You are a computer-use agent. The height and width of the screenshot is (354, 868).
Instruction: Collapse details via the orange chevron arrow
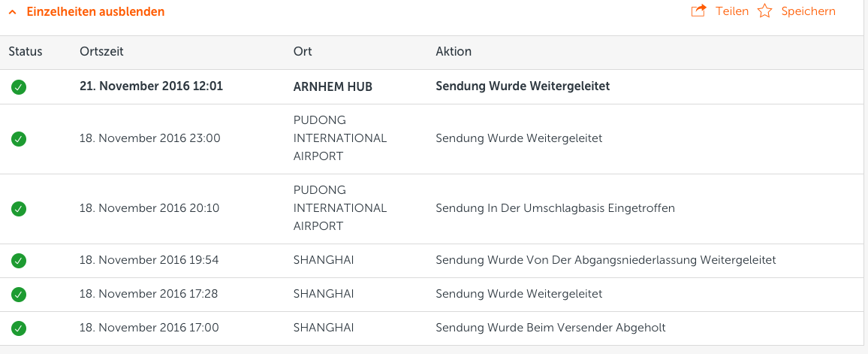(13, 11)
